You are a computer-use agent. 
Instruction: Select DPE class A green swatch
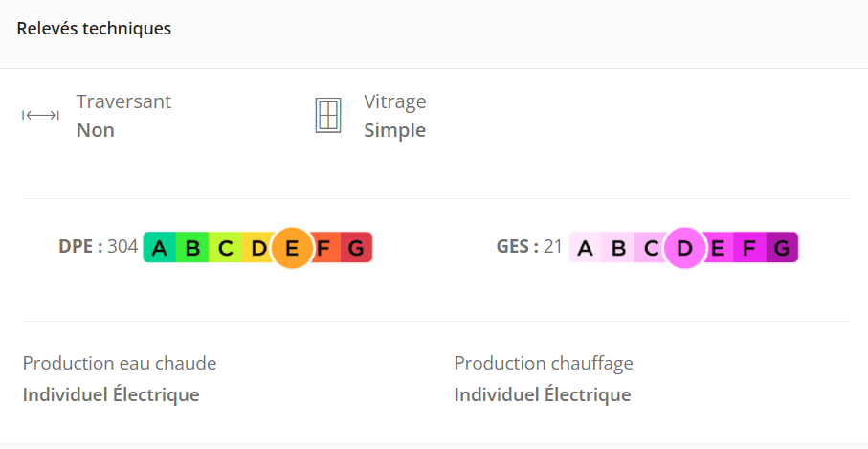(x=160, y=249)
